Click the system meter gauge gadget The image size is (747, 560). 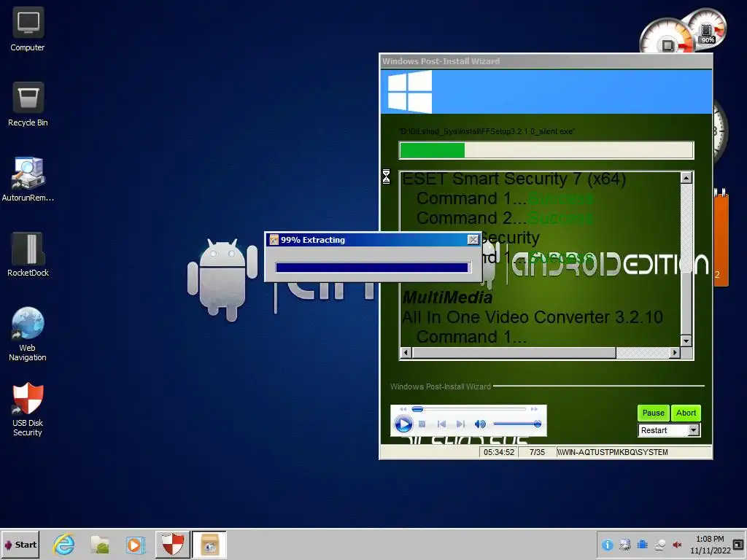tap(681, 32)
